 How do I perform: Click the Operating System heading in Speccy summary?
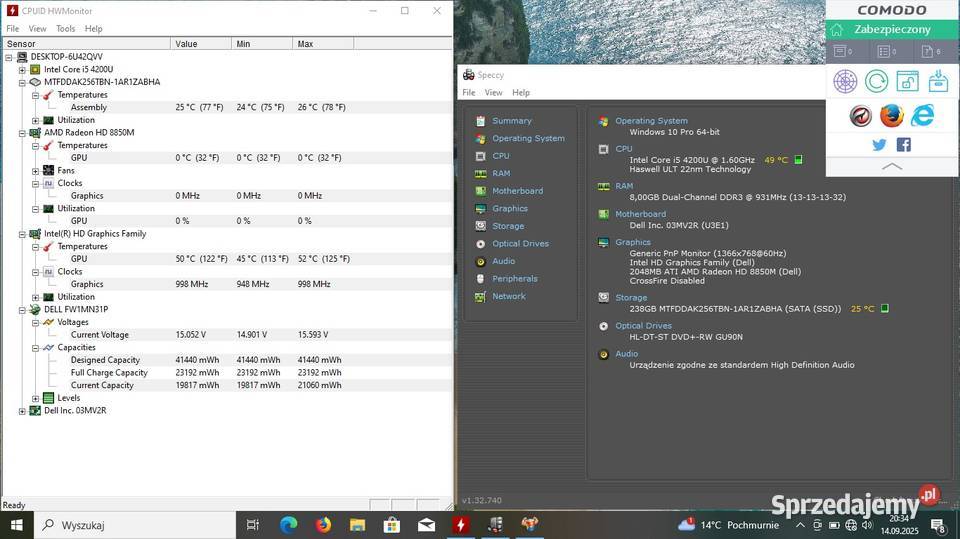(x=651, y=121)
